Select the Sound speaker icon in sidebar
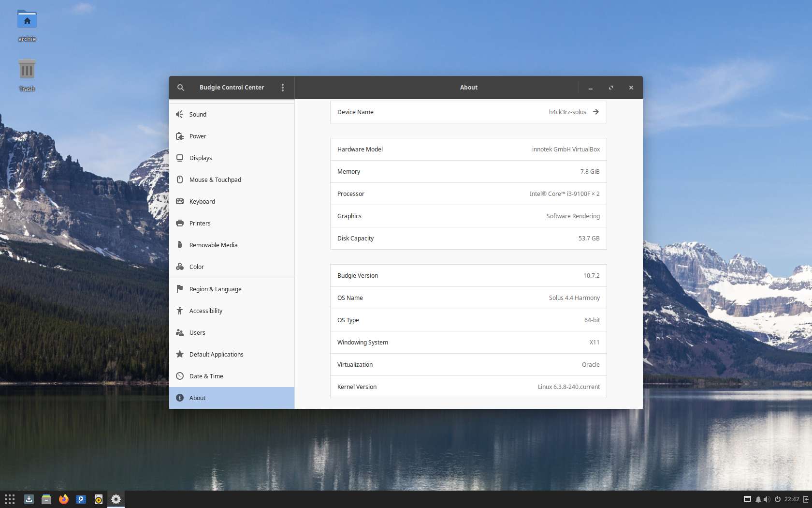Image resolution: width=812 pixels, height=508 pixels. 180,114
